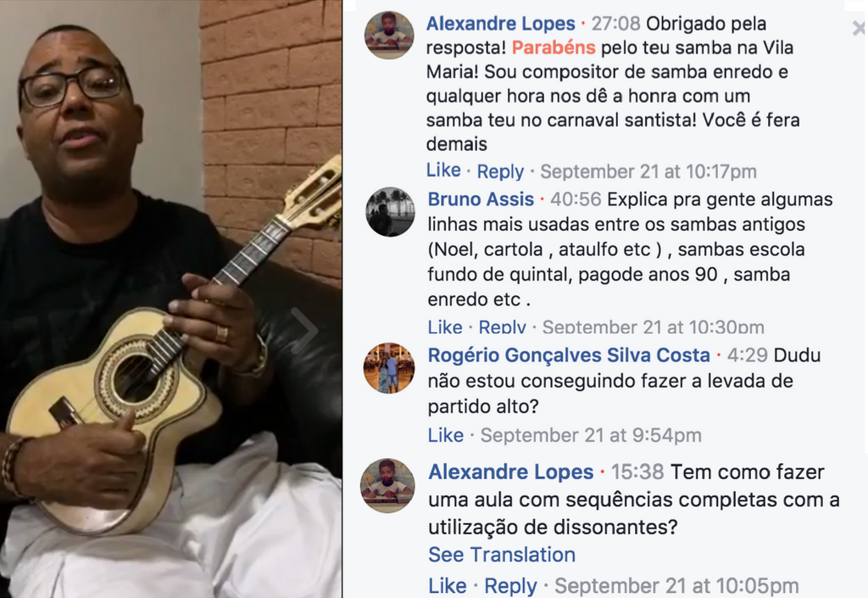Screen dimensions: 868x598
Task: Reply to comment about dissonantes
Action: [x=510, y=586]
